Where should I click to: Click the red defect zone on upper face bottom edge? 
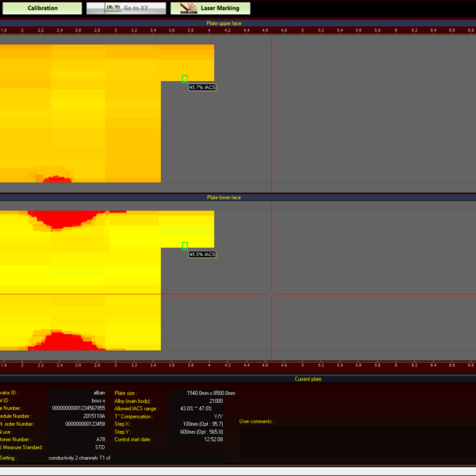pyautogui.click(x=57, y=179)
